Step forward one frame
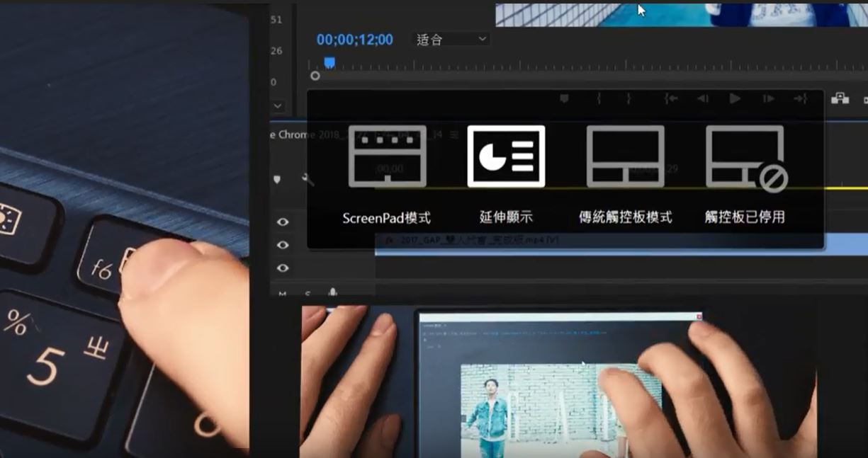The height and width of the screenshot is (458, 868). pos(768,99)
